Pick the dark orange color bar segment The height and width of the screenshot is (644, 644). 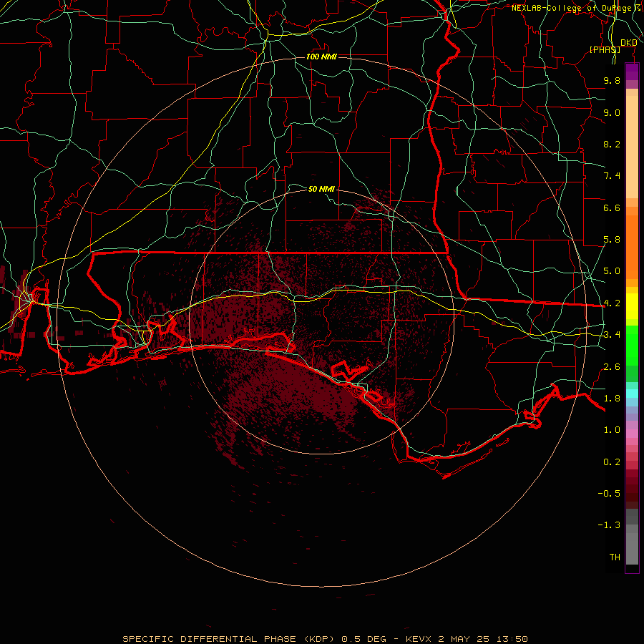(632, 247)
